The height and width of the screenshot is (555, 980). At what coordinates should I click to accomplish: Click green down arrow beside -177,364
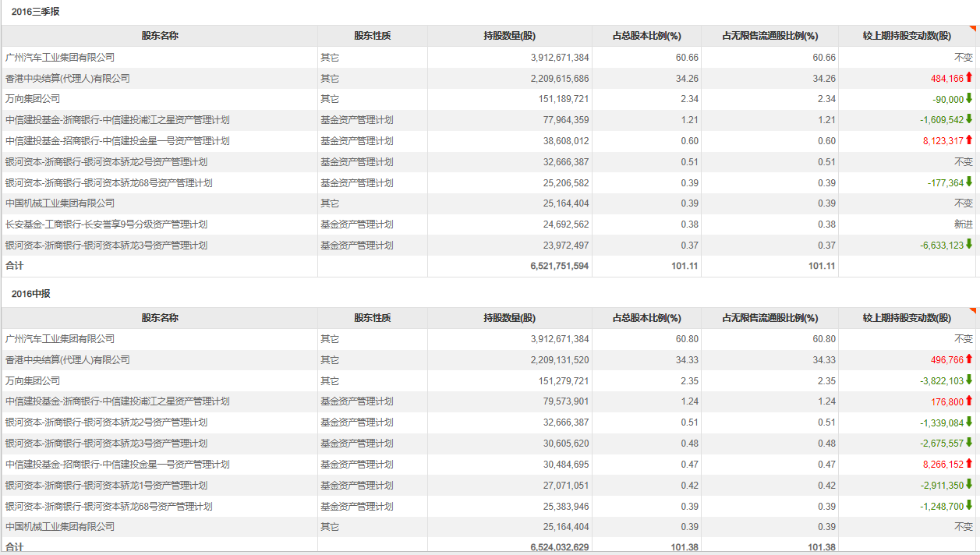[x=969, y=182]
